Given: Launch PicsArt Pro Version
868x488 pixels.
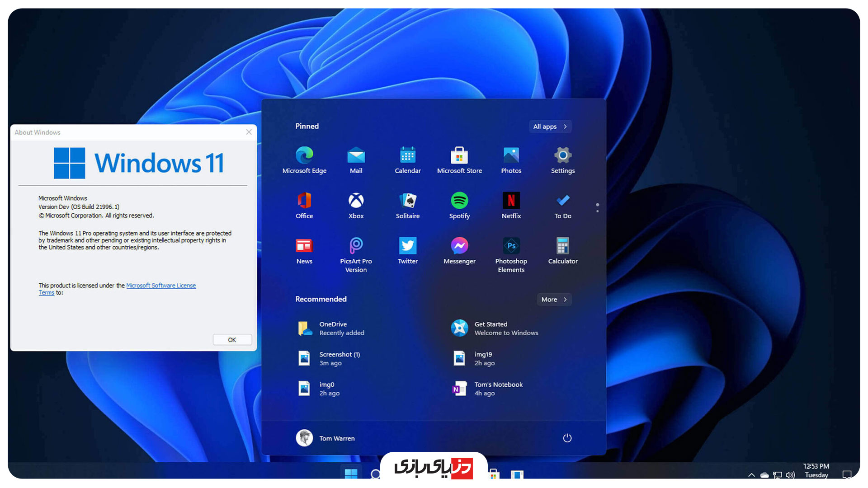Looking at the screenshot, I should [356, 246].
